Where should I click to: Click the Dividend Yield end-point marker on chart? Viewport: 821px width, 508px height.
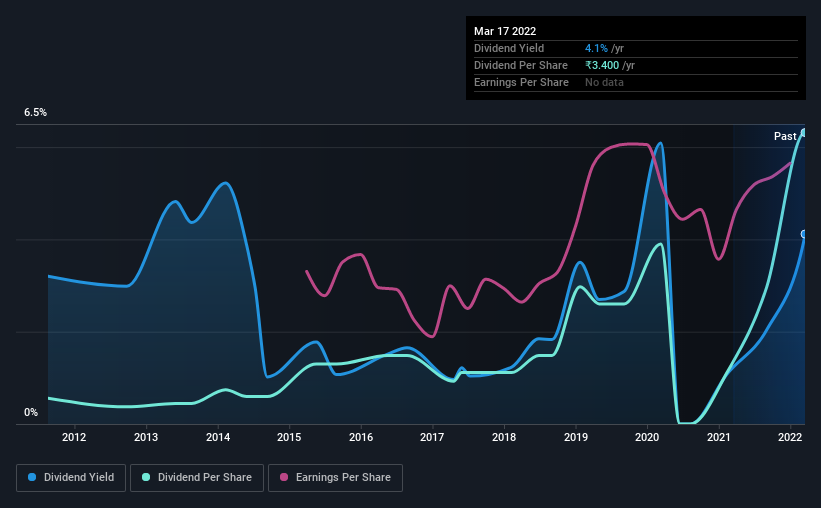click(x=804, y=234)
